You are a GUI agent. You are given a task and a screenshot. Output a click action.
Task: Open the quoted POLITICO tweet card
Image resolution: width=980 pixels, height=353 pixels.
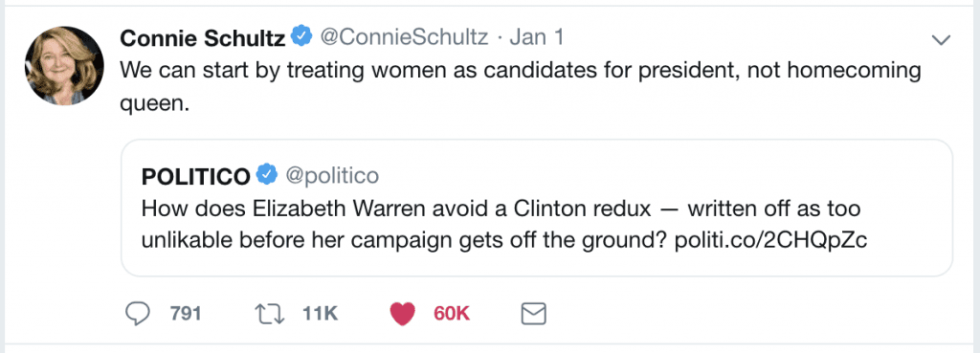coord(536,208)
